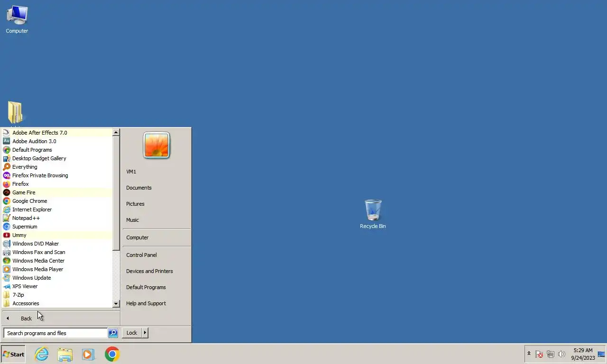Select the Recycle Bin desktop icon
Viewport: 607px width, 364px height.
click(x=373, y=214)
